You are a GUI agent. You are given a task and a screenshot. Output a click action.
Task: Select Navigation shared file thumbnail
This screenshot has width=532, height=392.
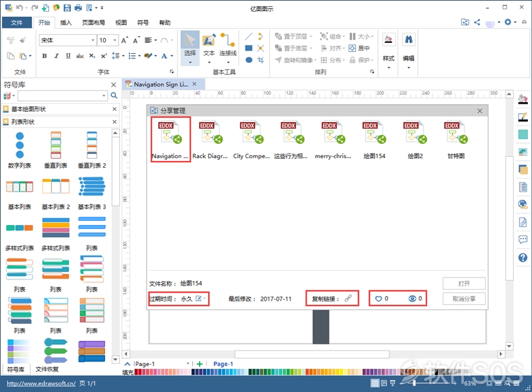coord(170,139)
